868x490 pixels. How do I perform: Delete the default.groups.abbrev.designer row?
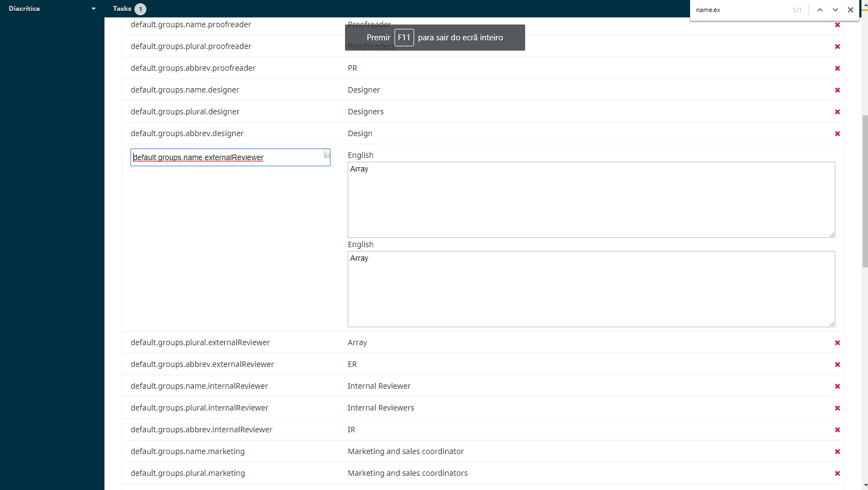pos(838,133)
